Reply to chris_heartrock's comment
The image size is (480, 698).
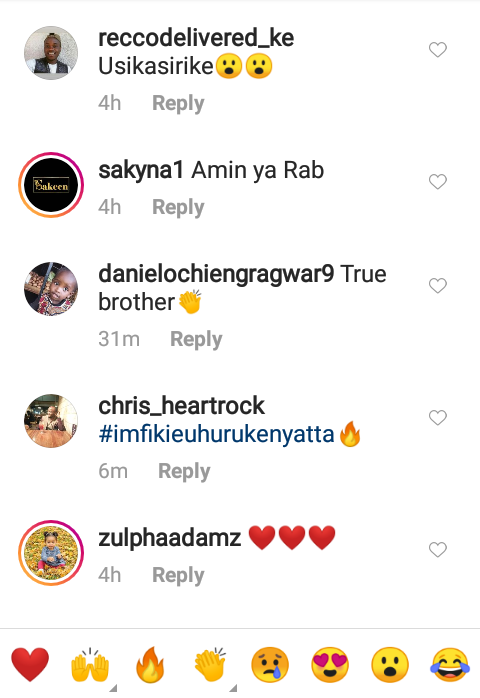184,471
